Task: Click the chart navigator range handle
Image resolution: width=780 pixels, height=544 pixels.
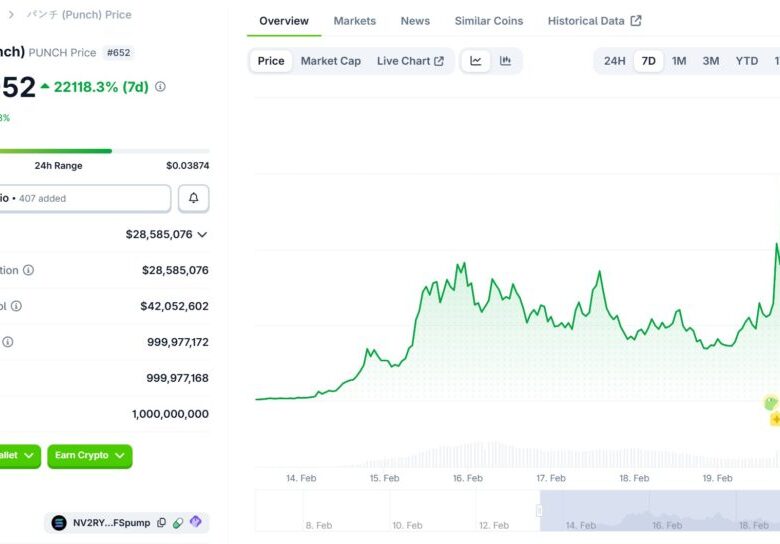Action: coord(540,510)
